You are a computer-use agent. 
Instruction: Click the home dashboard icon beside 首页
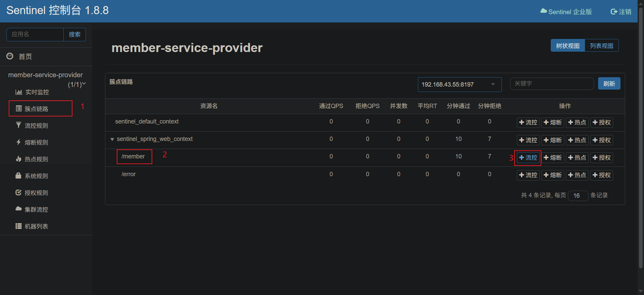coord(10,56)
